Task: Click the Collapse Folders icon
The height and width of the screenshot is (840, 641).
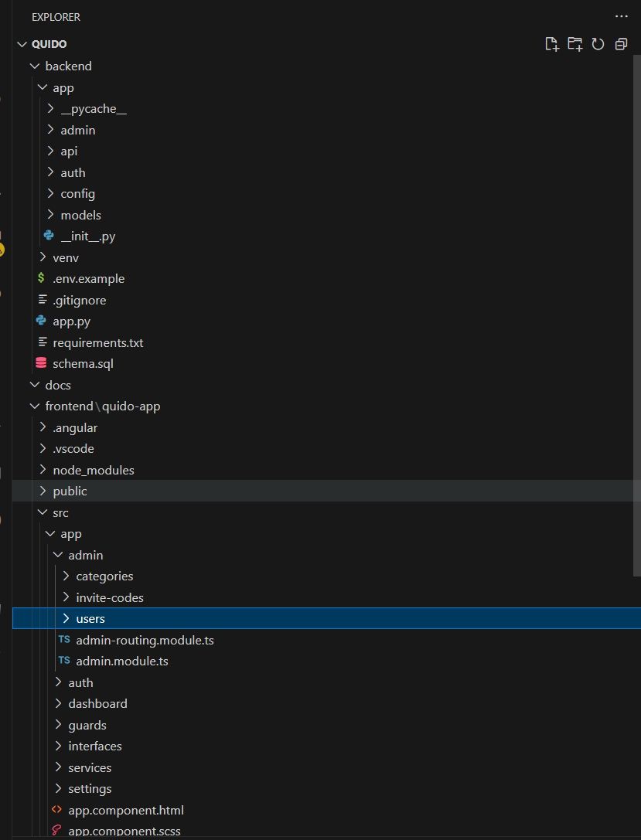Action: [621, 44]
